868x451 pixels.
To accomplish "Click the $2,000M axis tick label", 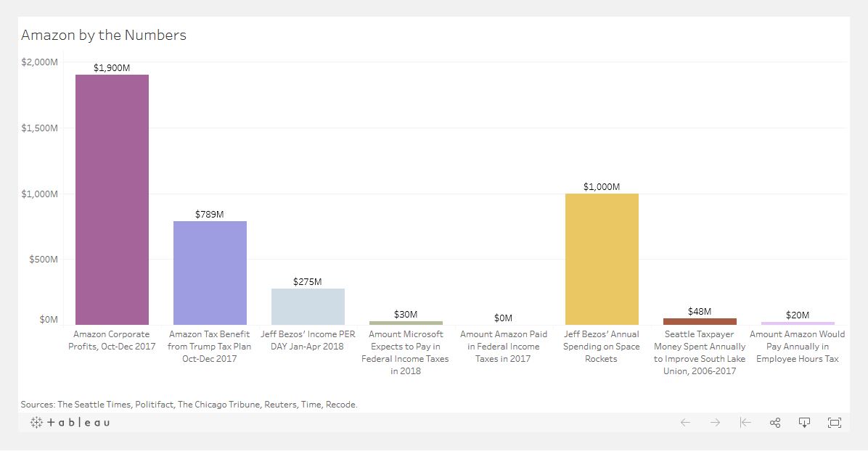I will point(39,62).
